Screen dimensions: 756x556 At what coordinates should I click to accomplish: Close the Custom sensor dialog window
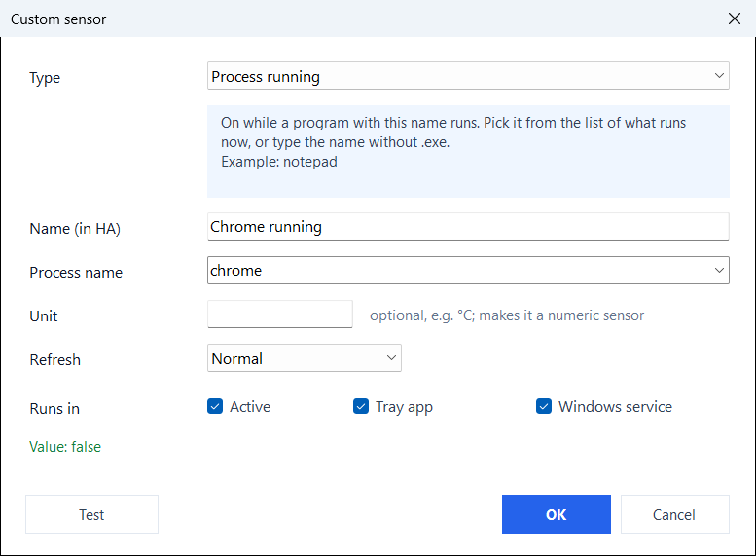(x=735, y=19)
